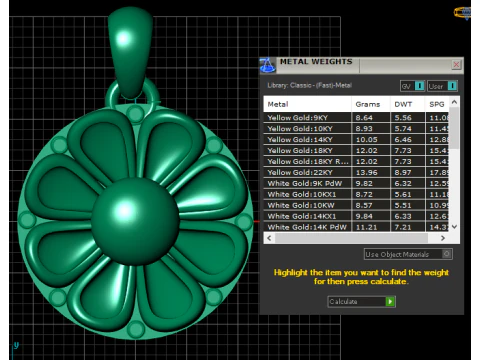Select the White Gold:10KX1 row
480x360 pixels.
click(x=356, y=194)
